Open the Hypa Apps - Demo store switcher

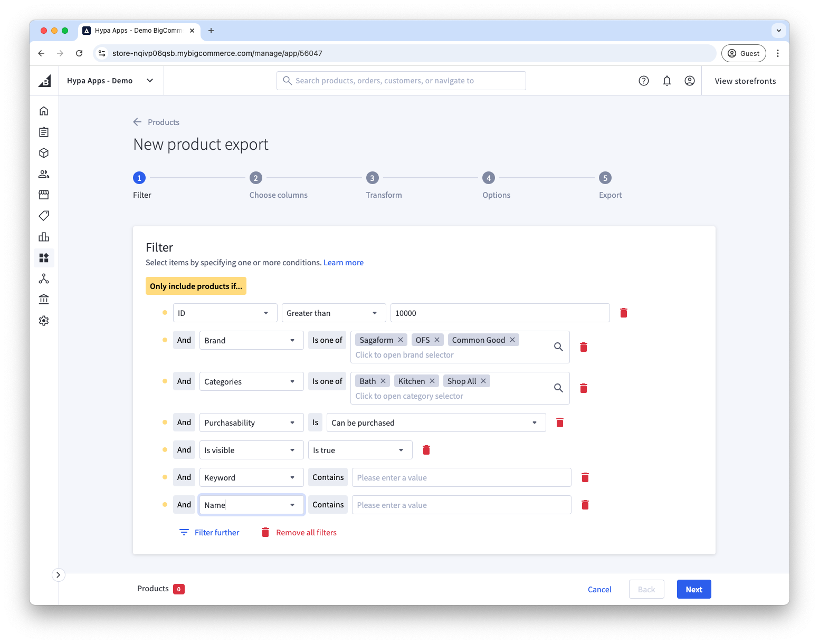(110, 80)
